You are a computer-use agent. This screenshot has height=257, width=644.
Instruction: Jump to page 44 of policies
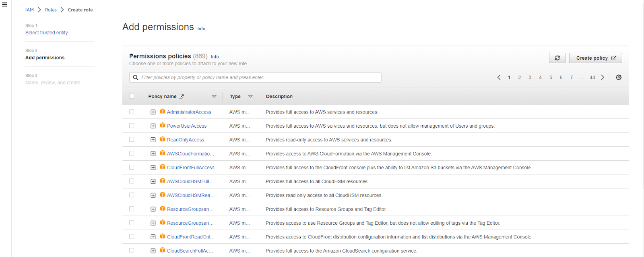point(592,77)
